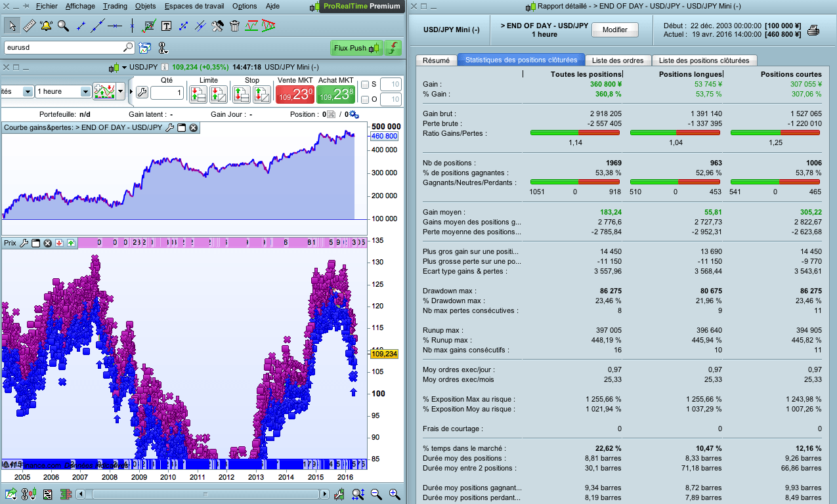Click zoom in magnifier at chart bottom
Viewport: 837px width, 504px height.
395,494
